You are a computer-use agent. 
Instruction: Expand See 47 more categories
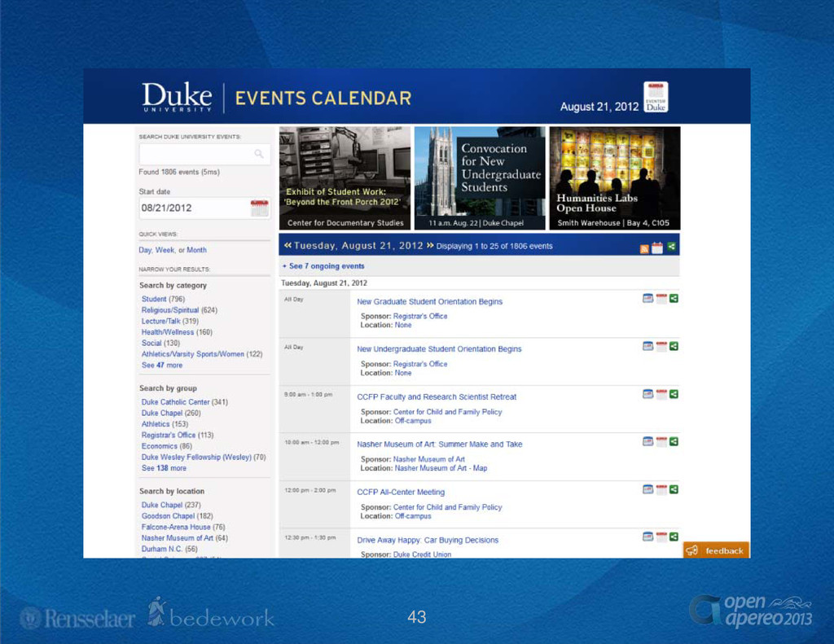click(x=162, y=366)
